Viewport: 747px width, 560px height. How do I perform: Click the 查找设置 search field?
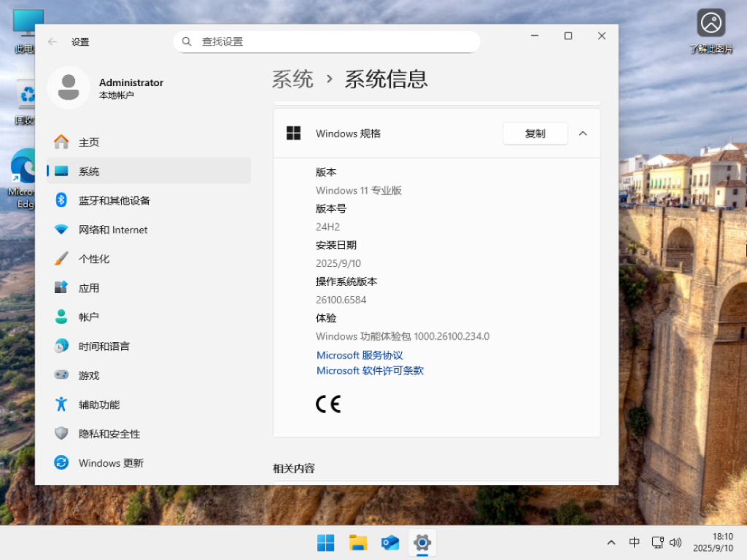(326, 42)
